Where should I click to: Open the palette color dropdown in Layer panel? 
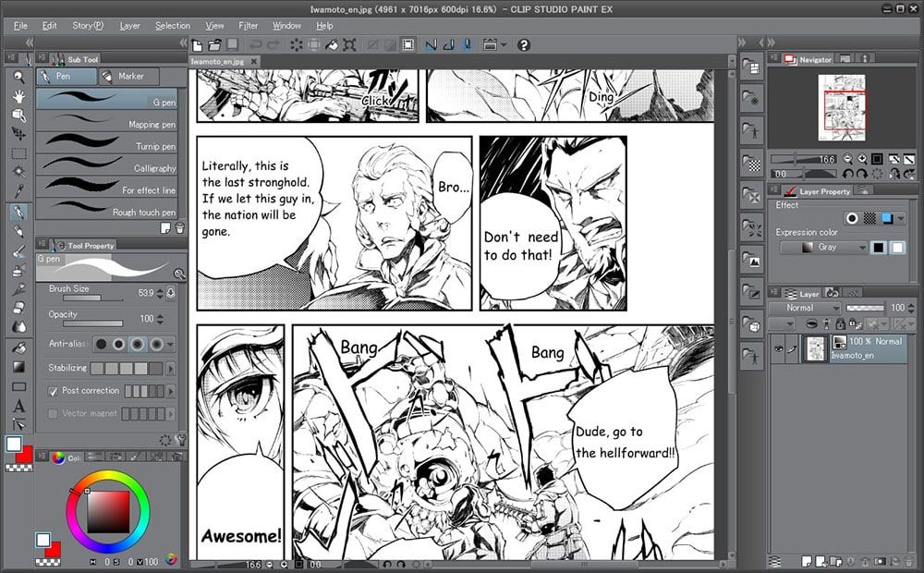click(x=782, y=323)
